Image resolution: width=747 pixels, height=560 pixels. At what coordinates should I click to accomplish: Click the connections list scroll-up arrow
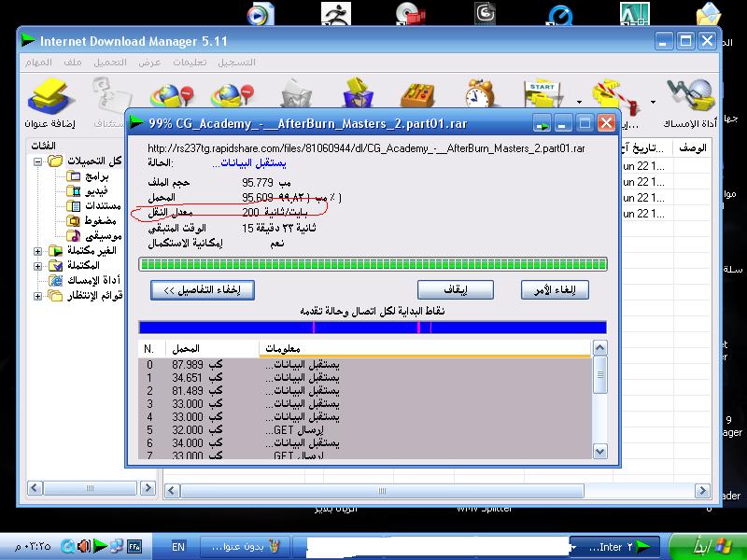(x=599, y=348)
